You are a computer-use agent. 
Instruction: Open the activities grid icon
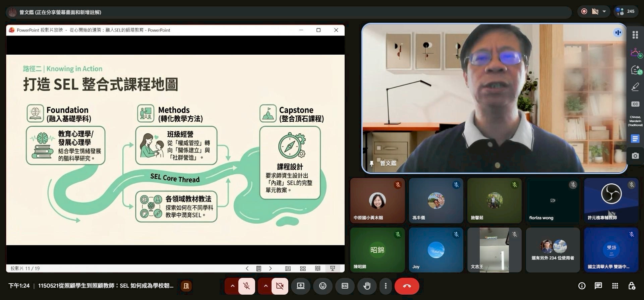(x=615, y=286)
